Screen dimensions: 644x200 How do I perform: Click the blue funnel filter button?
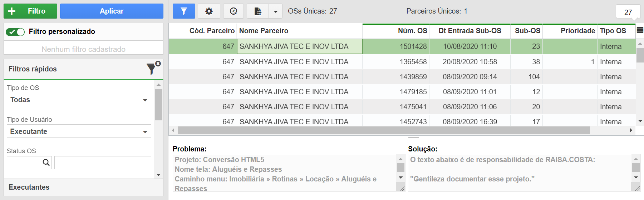(x=184, y=11)
